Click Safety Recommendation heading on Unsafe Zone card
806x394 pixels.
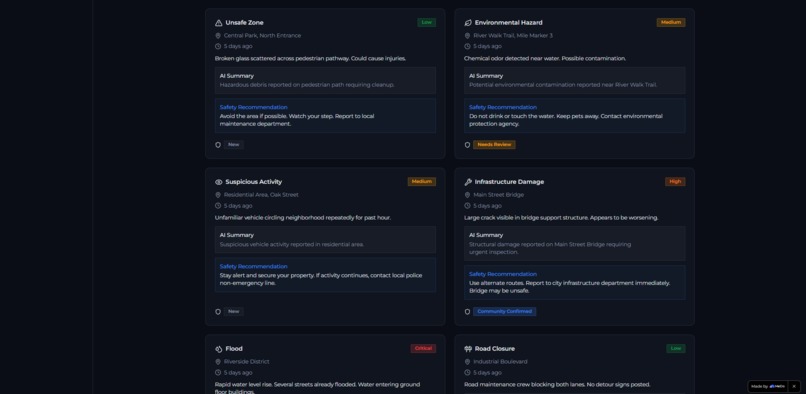pos(253,108)
